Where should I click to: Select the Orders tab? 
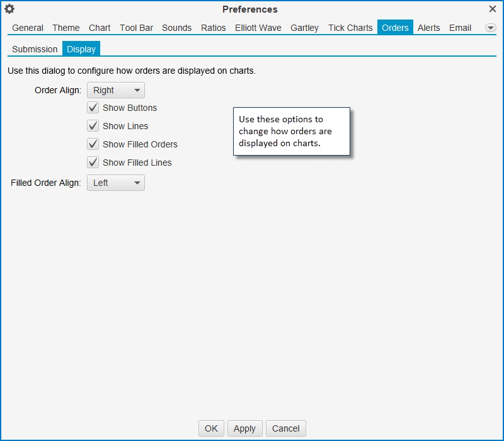[x=395, y=28]
